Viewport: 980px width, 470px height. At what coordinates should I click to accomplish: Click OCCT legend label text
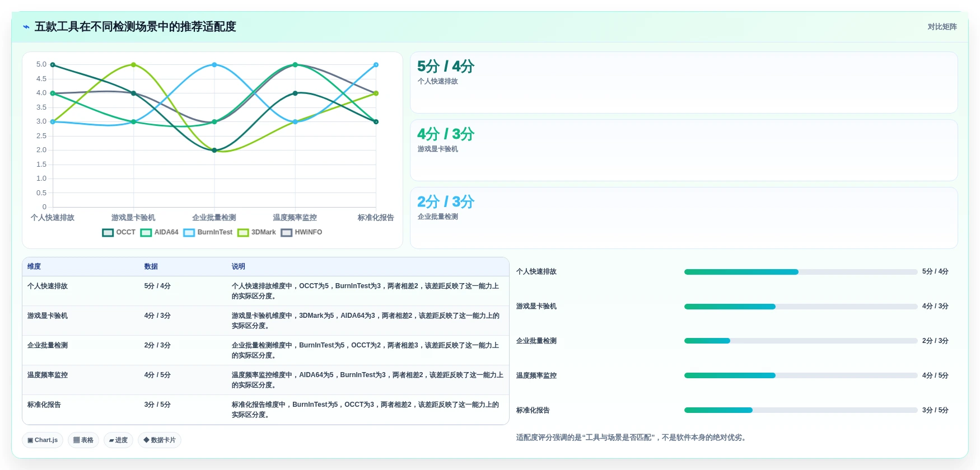(126, 232)
